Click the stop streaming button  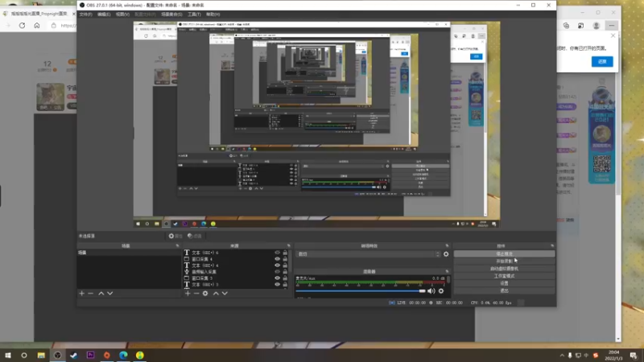(504, 254)
